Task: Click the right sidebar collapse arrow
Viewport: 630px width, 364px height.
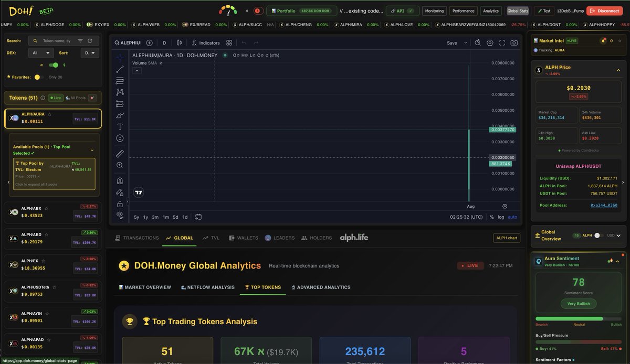Action: pos(623,182)
